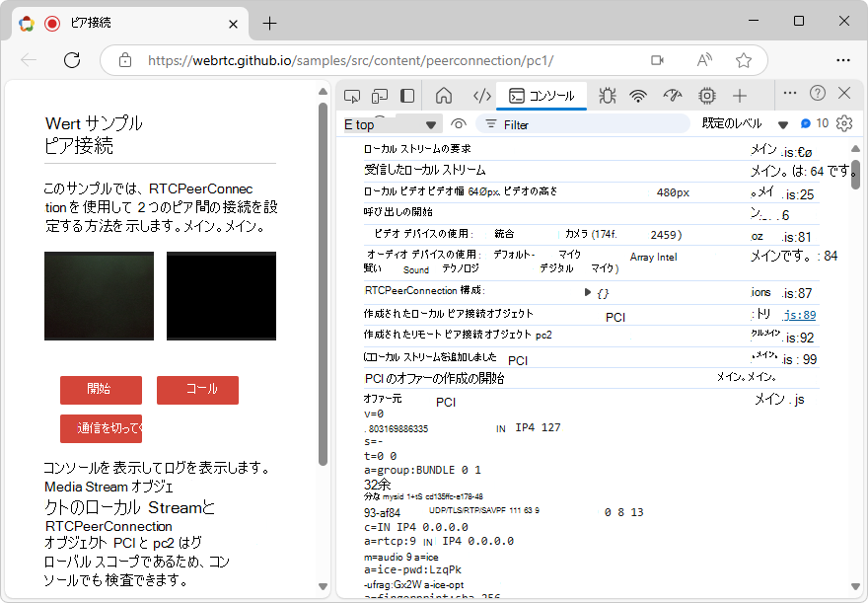
Task: Click the is:25 source reference
Action: (798, 194)
